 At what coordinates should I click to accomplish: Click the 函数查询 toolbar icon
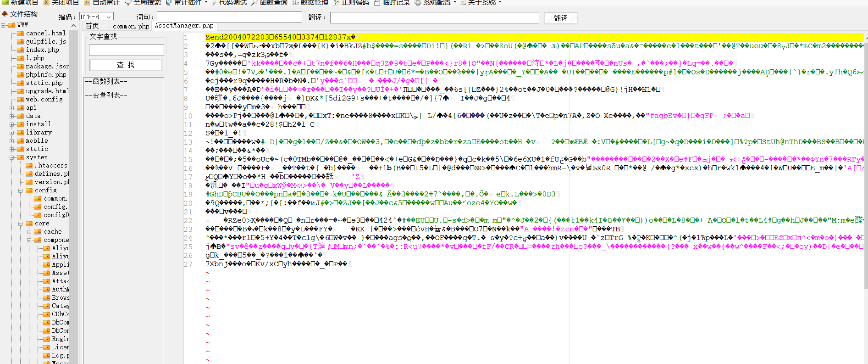pos(254,2)
